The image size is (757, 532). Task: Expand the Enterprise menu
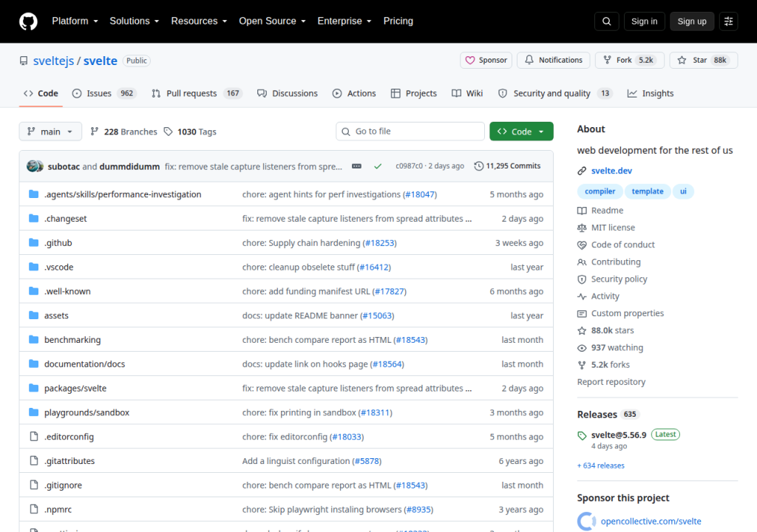click(344, 21)
